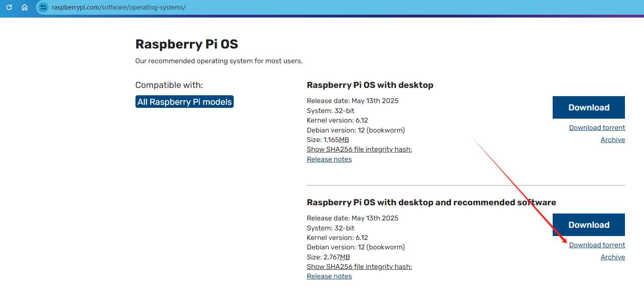Show SHA256 hash for the 2,767MB image
The image size is (644, 301).
click(359, 266)
